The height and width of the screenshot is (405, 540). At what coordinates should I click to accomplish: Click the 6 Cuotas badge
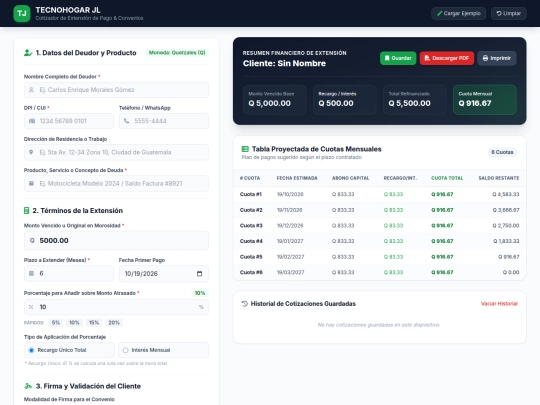coord(502,152)
